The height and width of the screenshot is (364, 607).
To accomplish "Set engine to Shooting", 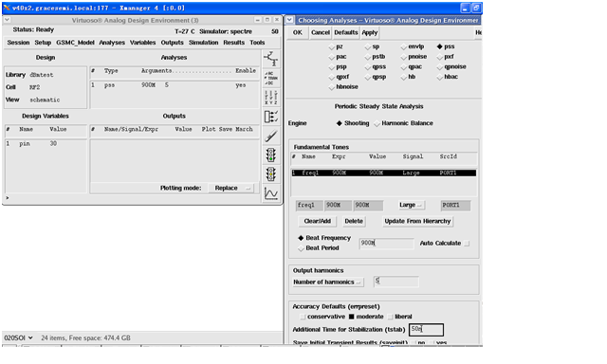I will click(340, 123).
